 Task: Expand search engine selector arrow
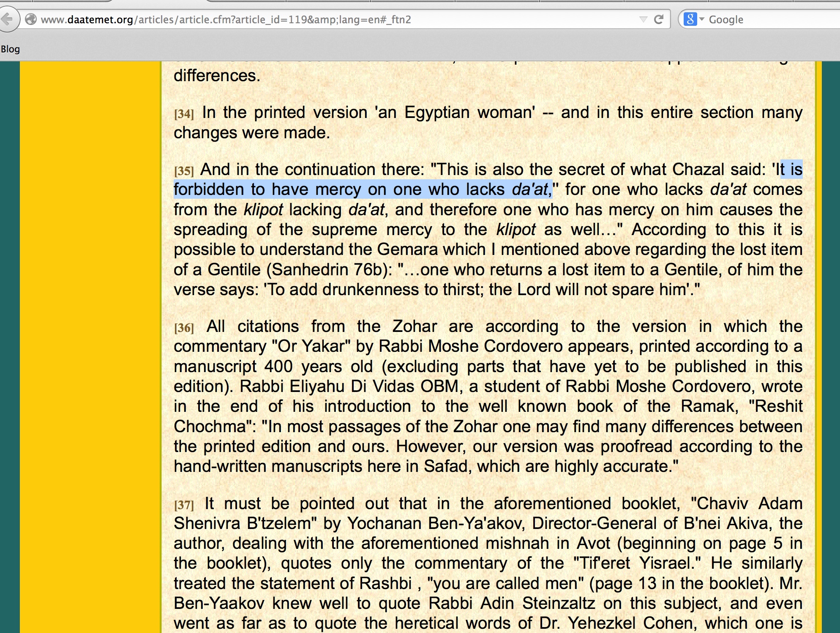coord(702,19)
